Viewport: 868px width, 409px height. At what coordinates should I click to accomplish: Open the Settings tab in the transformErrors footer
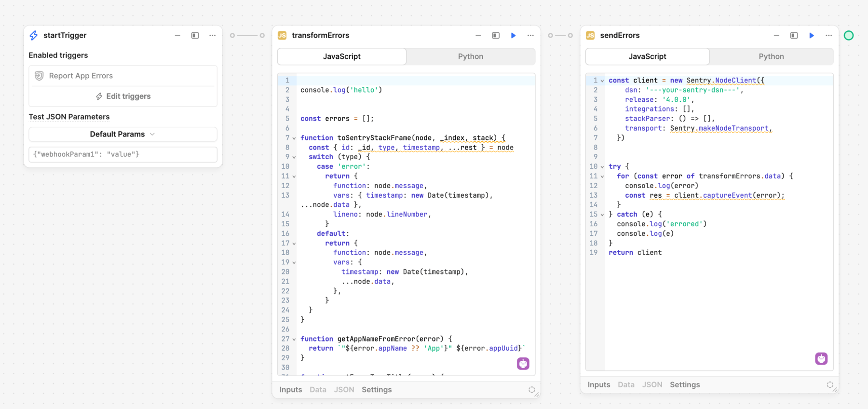click(x=377, y=390)
